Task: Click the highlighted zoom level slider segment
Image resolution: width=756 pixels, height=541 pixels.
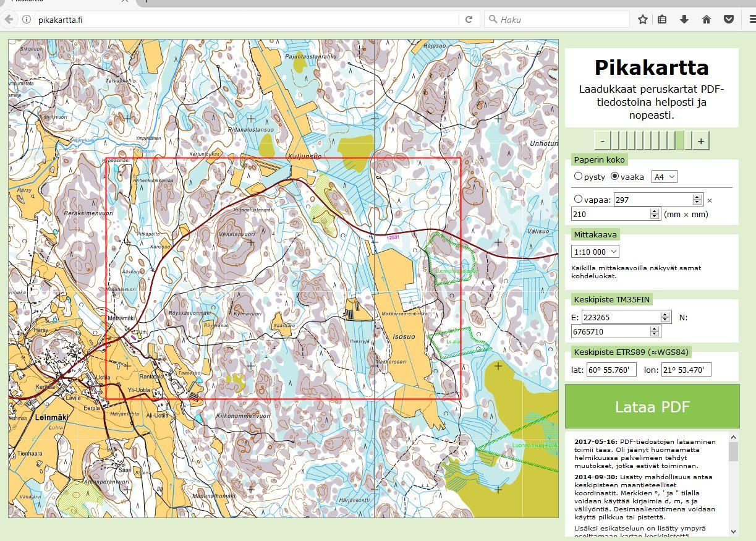Action: [x=680, y=141]
